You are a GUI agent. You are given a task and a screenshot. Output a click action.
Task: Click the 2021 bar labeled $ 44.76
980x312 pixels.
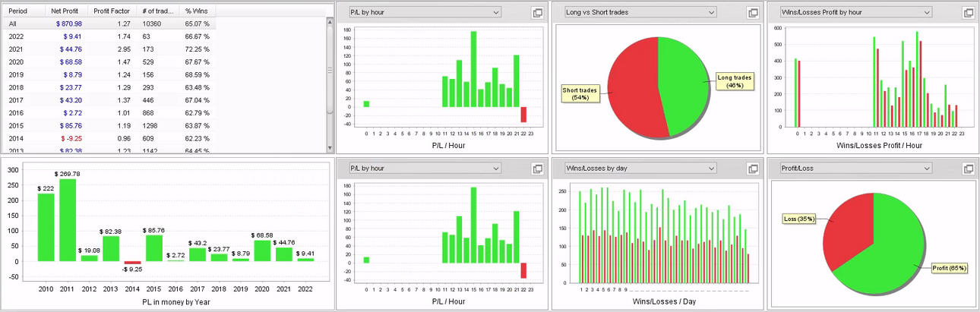[284, 254]
